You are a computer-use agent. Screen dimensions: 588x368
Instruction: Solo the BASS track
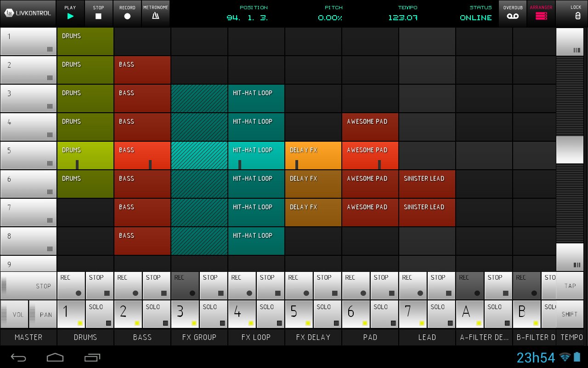tap(157, 314)
